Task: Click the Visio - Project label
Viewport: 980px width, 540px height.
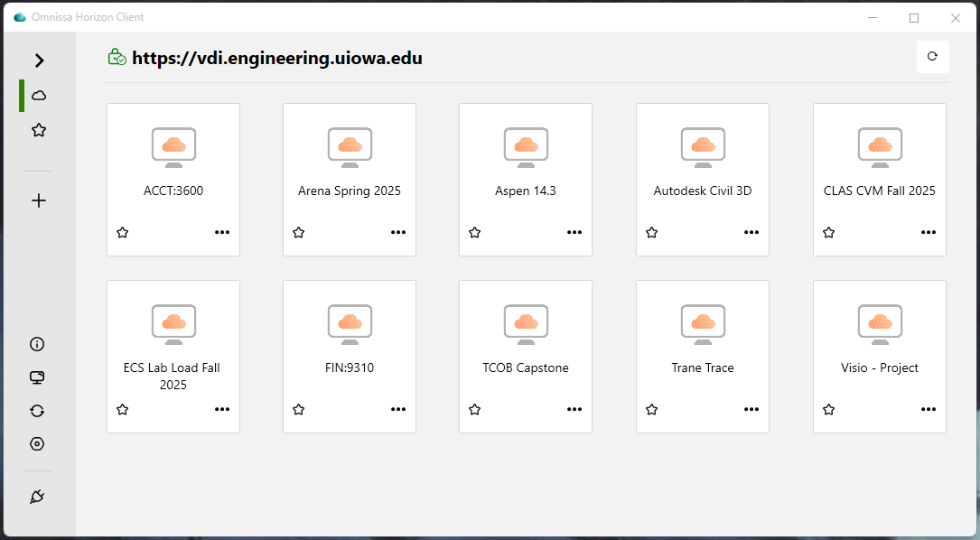Action: 880,368
